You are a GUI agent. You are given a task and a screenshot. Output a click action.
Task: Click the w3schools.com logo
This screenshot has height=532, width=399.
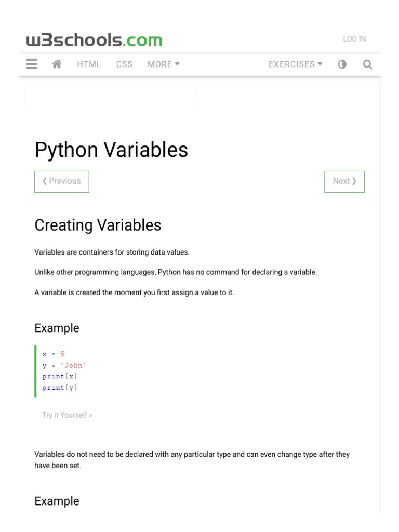pyautogui.click(x=94, y=40)
